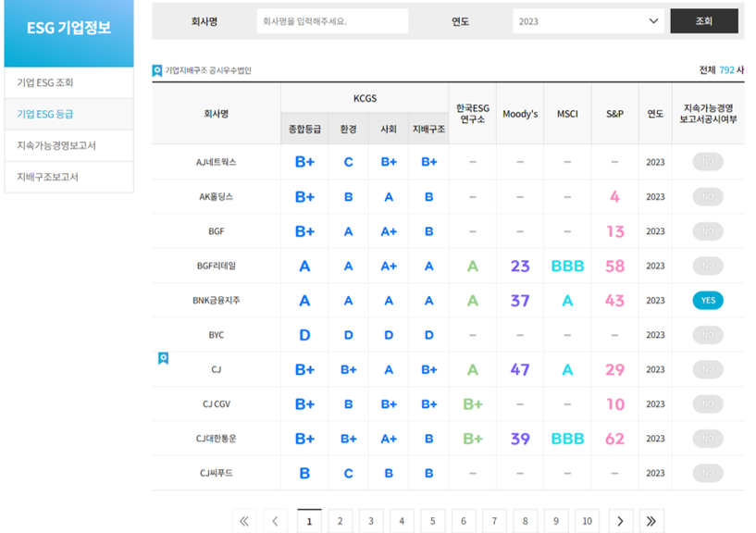Open the 연도 year dropdown showing 2023
This screenshot has height=533, width=756.
pos(589,21)
